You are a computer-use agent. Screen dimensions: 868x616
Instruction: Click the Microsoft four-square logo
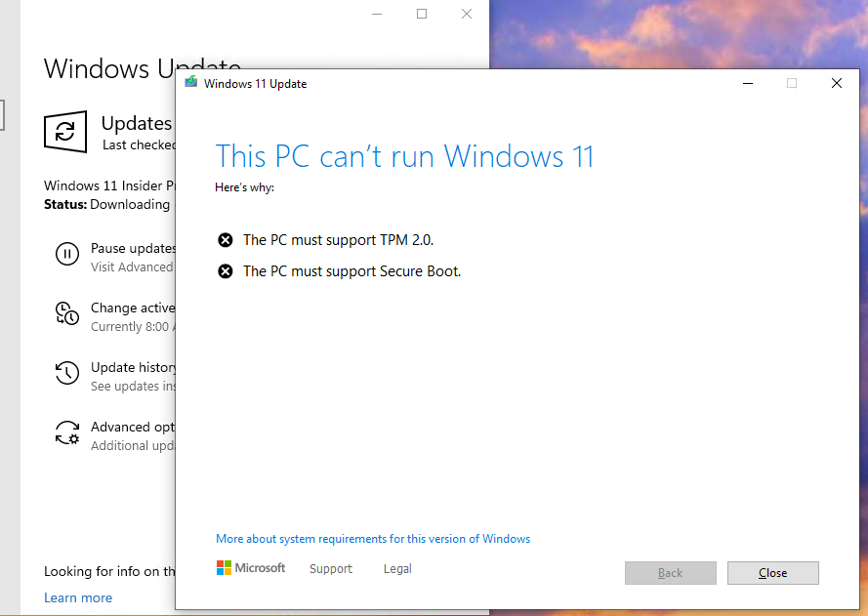pos(224,567)
